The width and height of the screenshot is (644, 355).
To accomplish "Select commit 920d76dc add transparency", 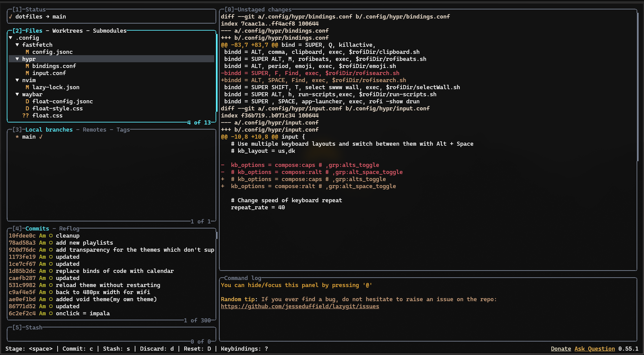I will (111, 250).
